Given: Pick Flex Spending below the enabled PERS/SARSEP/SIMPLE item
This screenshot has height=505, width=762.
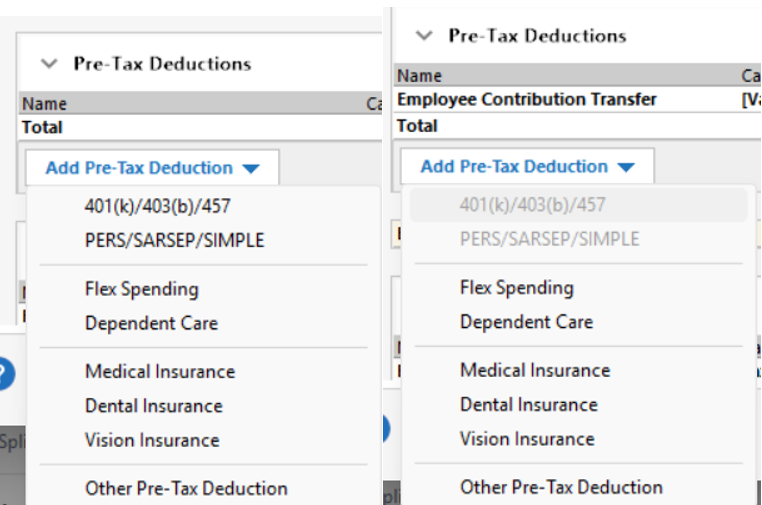Looking at the screenshot, I should coord(141,289).
